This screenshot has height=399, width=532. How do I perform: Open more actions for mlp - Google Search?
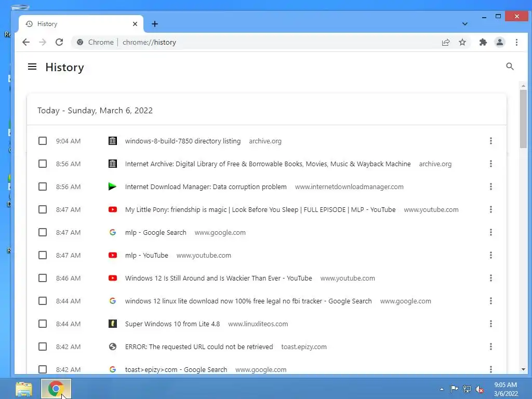pyautogui.click(x=490, y=232)
